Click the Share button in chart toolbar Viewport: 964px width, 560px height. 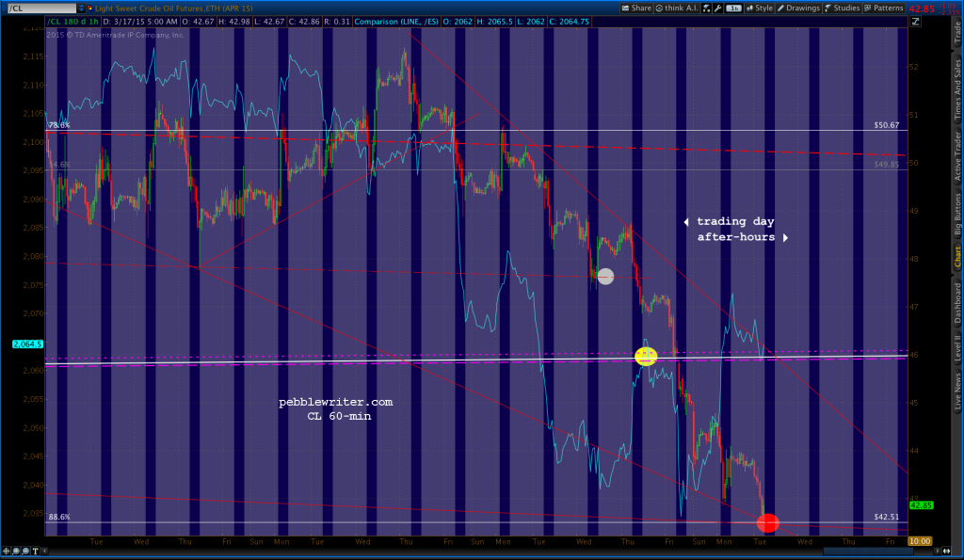coord(636,8)
